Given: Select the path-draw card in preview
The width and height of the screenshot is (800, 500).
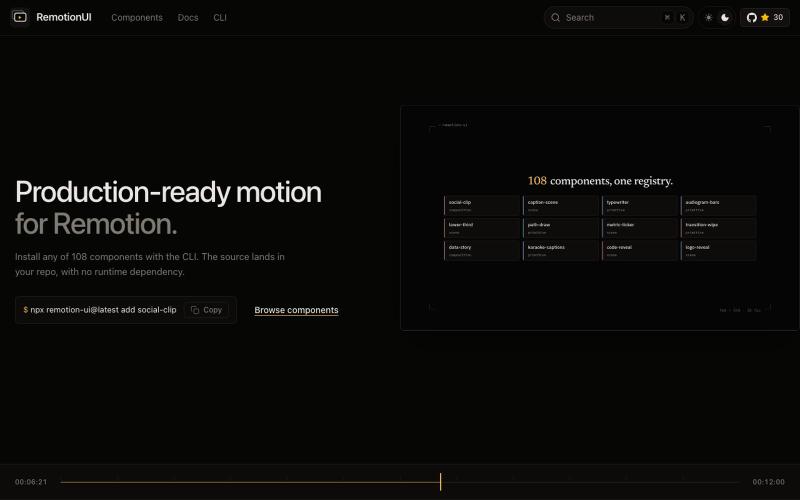Looking at the screenshot, I should click(x=561, y=228).
